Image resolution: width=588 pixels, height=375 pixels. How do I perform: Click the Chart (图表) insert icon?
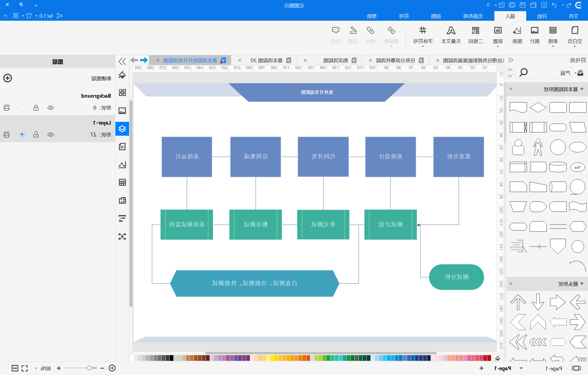[517, 30]
